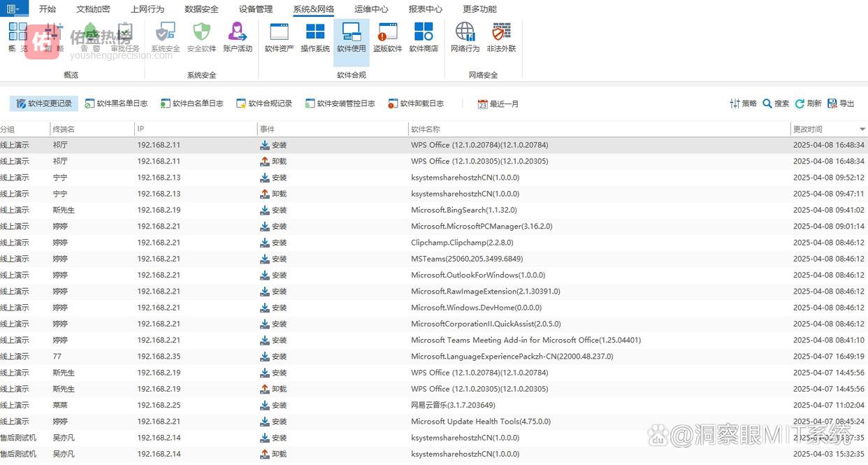868x465 pixels.
Task: Switch to the 数据安全 ribbon tab
Action: 201,9
